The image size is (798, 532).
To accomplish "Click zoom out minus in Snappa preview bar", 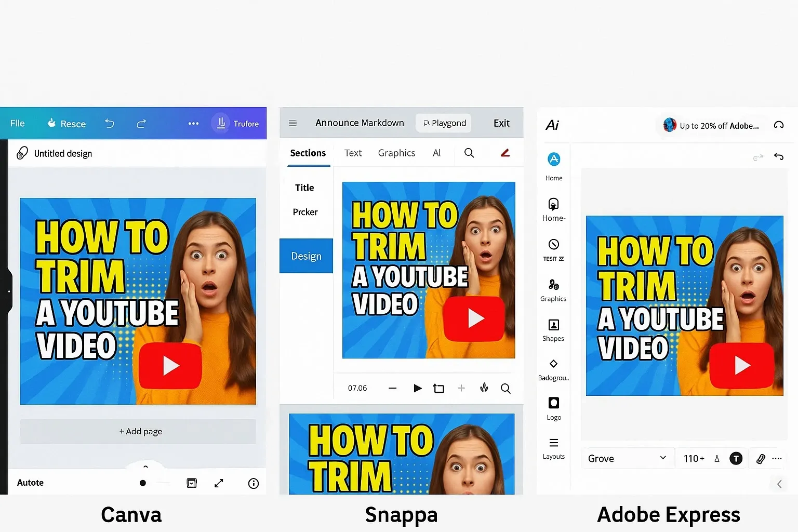I will click(392, 388).
